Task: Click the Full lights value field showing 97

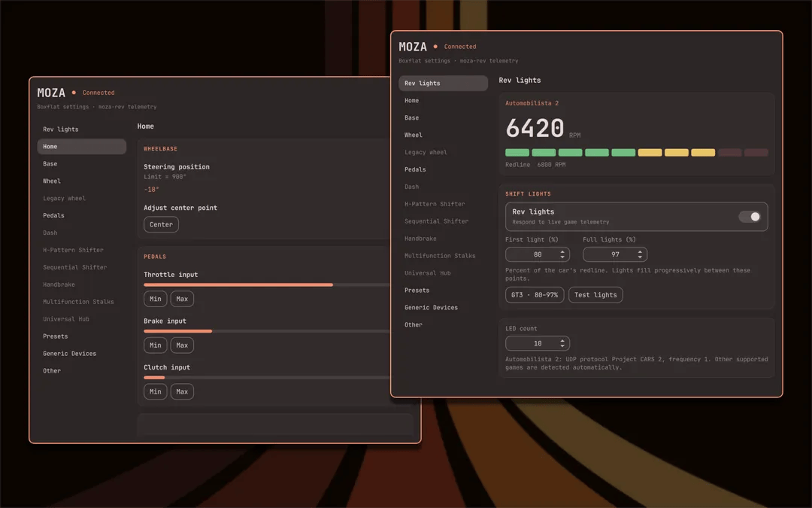Action: (615, 254)
